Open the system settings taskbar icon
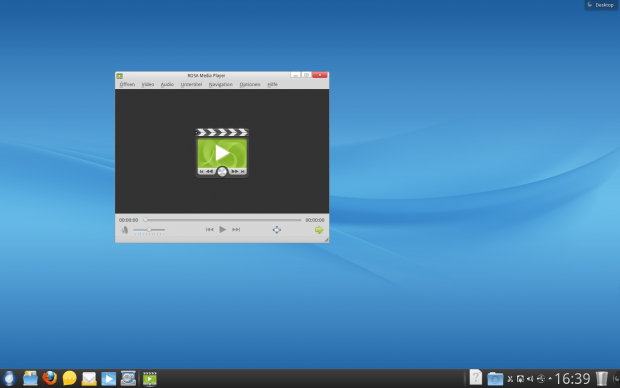 (128, 379)
